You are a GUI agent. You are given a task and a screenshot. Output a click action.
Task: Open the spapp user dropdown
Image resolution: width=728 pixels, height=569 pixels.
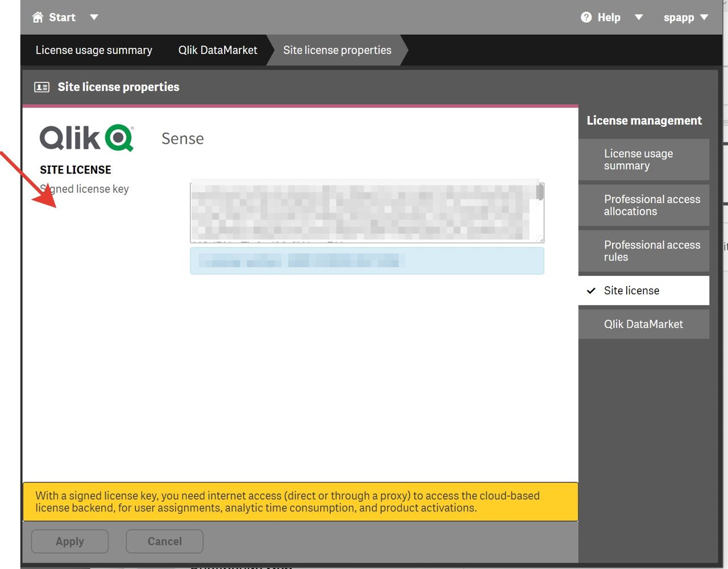pos(686,17)
